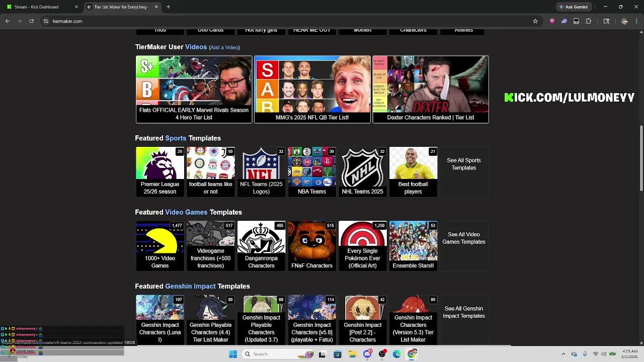Viewport: 644px width, 362px height.
Task: Open MMG's 2025 NFL QB Tier List video
Action: pyautogui.click(x=312, y=89)
